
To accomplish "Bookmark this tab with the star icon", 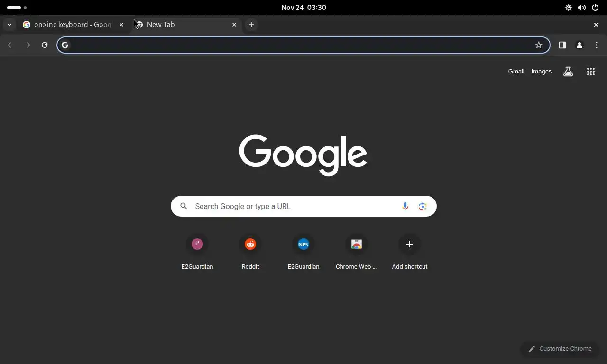I will click(x=539, y=45).
